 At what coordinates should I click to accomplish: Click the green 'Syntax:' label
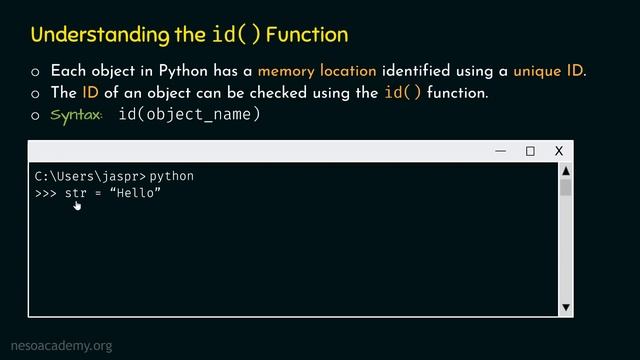(x=76, y=115)
